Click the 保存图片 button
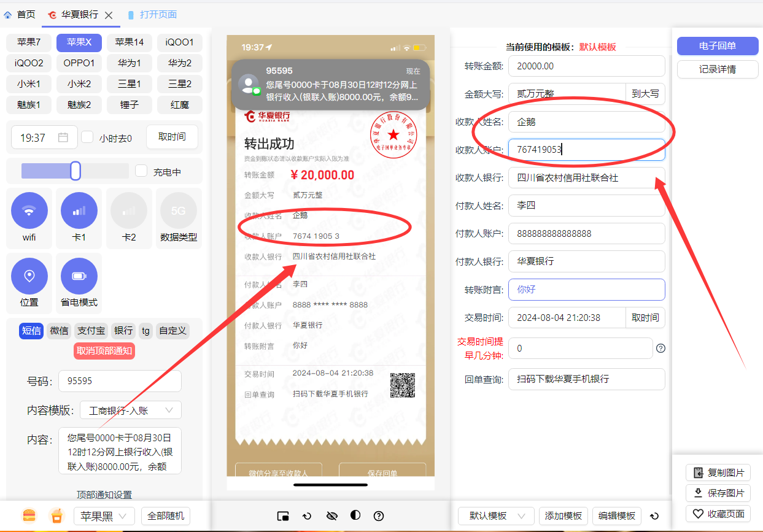The image size is (763, 532). (718, 493)
